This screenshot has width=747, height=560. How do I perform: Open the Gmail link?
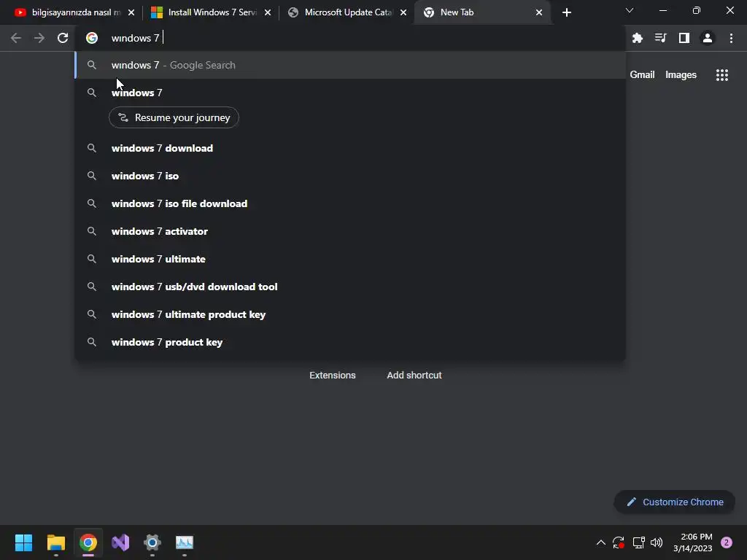(x=642, y=75)
